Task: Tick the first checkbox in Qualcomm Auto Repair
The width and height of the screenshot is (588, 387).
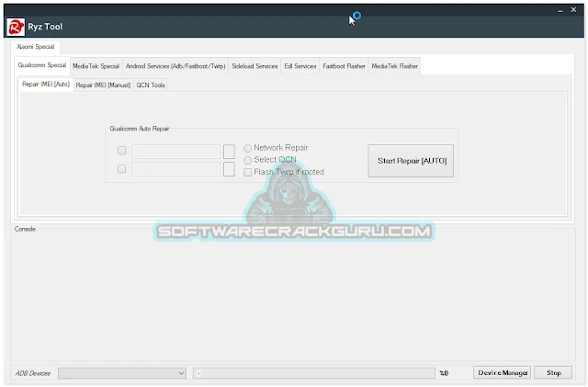Action: (121, 151)
